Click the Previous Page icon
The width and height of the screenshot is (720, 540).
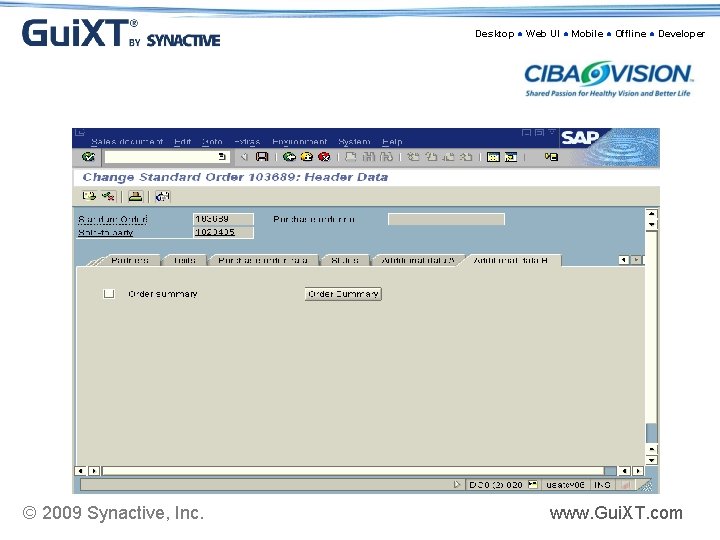431,157
